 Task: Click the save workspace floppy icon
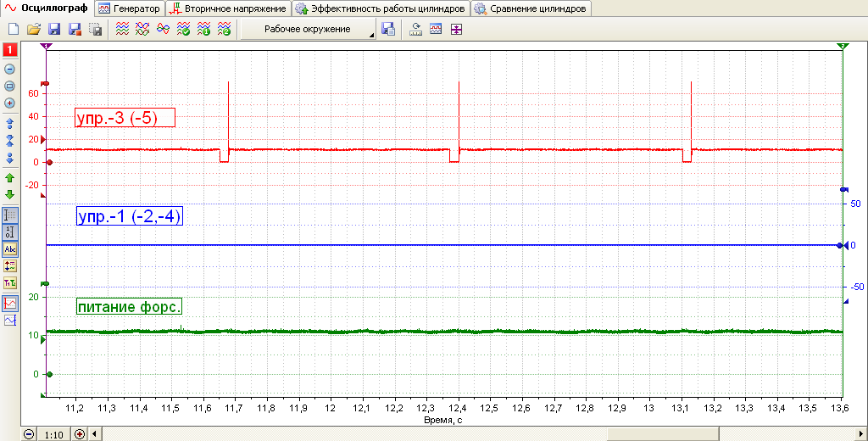388,30
